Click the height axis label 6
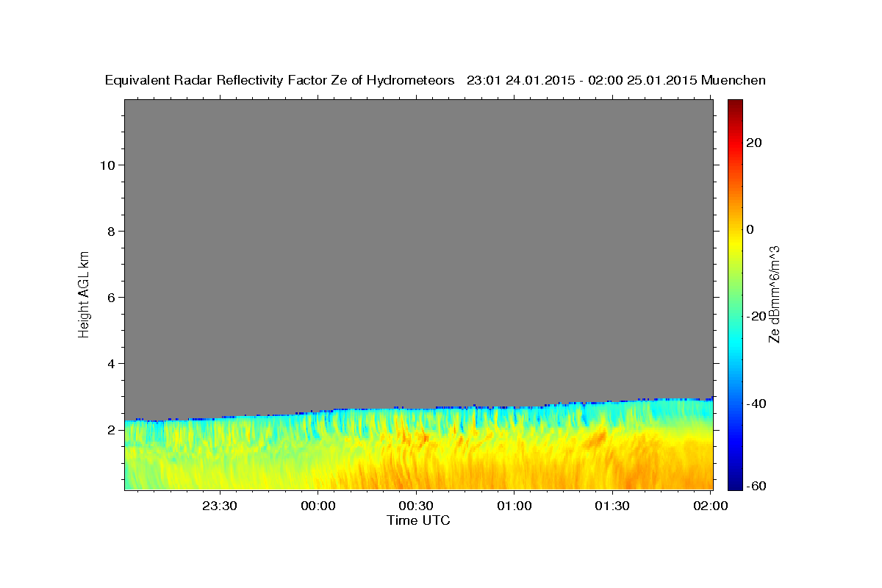 click(x=110, y=297)
